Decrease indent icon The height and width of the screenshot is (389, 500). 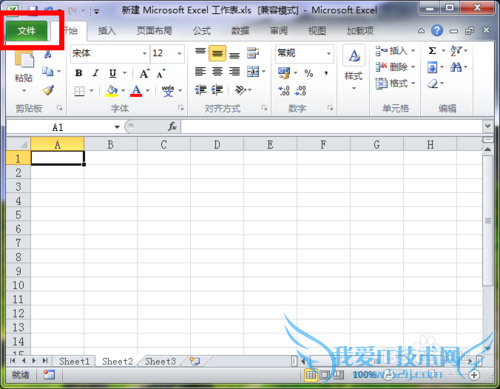click(201, 90)
